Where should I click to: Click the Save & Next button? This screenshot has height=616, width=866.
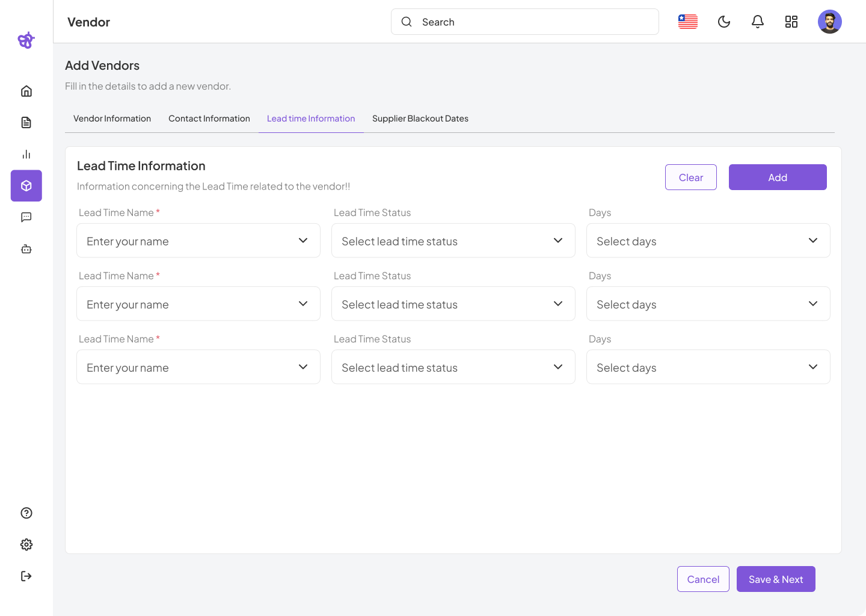coord(776,579)
